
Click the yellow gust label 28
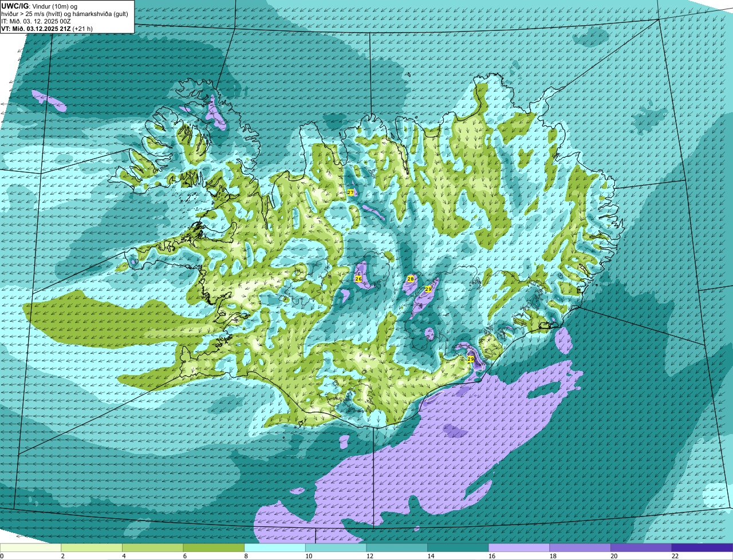pos(410,279)
